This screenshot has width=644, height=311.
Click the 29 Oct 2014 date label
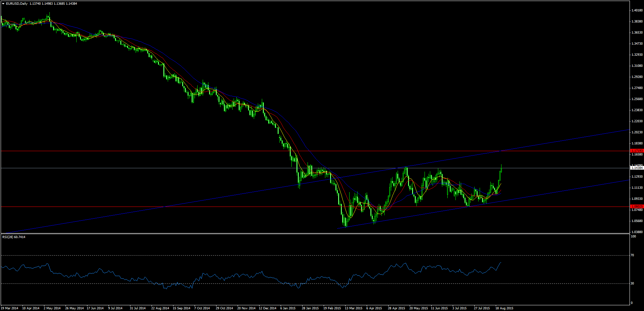coord(224,308)
